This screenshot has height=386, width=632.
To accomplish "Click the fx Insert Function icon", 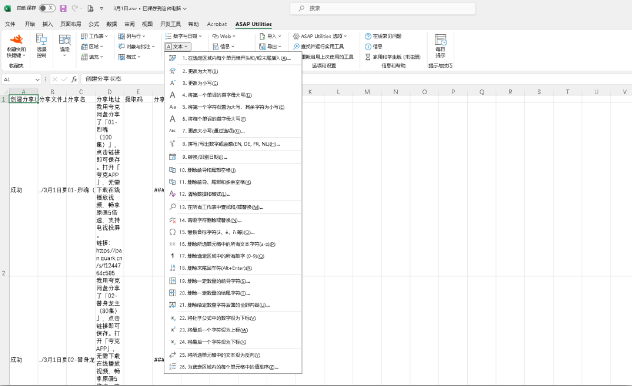I will pyautogui.click(x=74, y=79).
